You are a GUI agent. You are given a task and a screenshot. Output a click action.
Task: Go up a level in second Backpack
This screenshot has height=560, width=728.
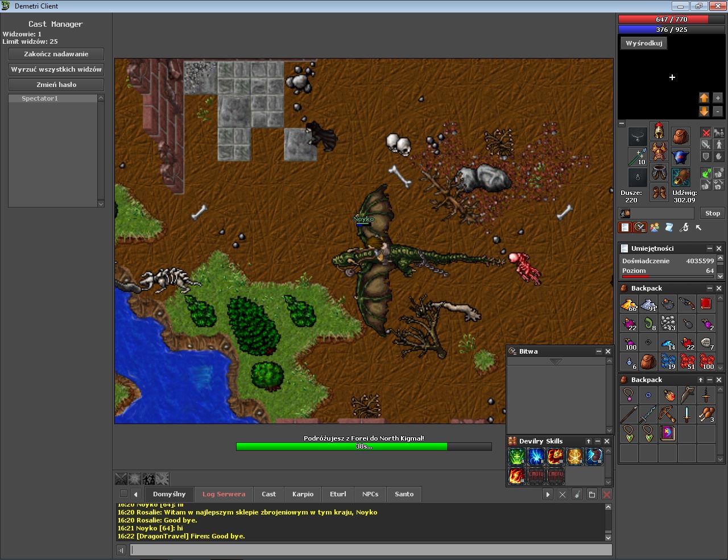point(701,380)
